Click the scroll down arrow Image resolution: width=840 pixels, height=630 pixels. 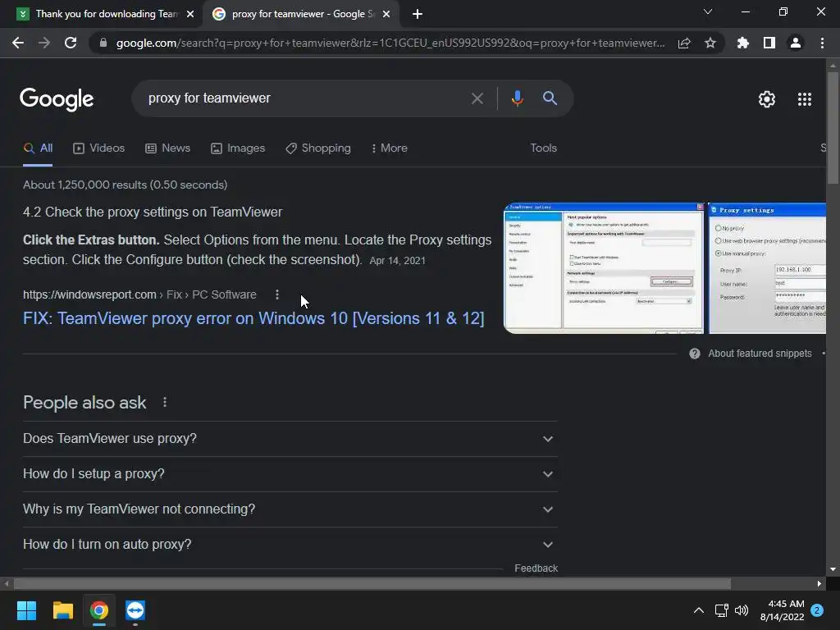833,569
